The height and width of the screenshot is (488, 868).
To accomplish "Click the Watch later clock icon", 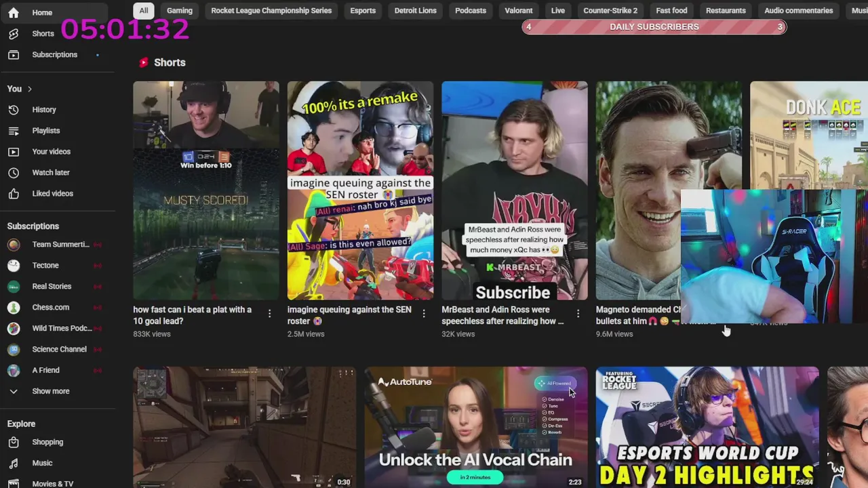I will [x=14, y=172].
